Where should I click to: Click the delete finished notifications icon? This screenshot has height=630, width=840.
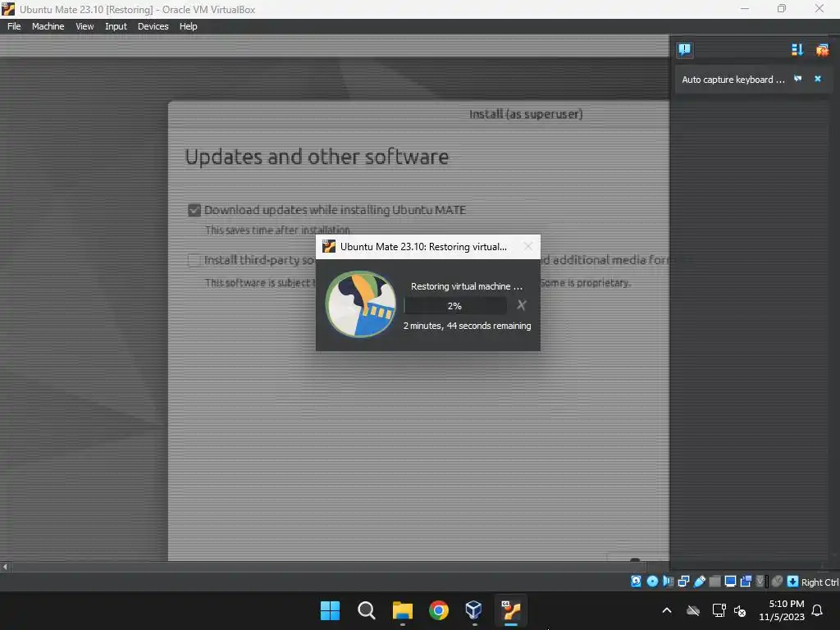pos(822,50)
